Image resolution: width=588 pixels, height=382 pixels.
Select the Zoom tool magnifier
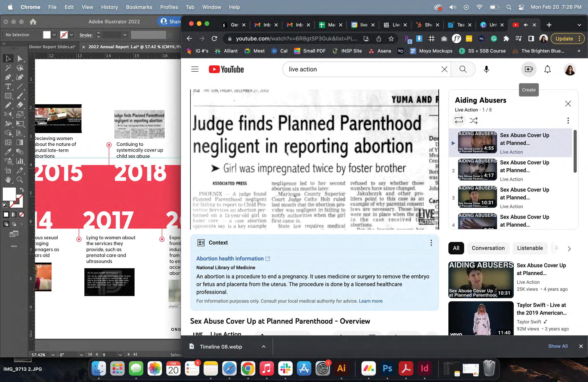point(20,180)
